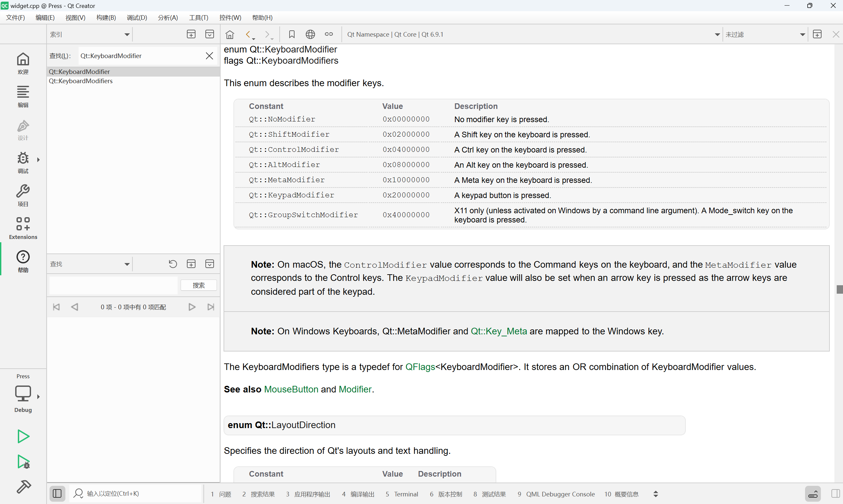Build the project with the hammer icon
This screenshot has width=843, height=504.
point(23,487)
